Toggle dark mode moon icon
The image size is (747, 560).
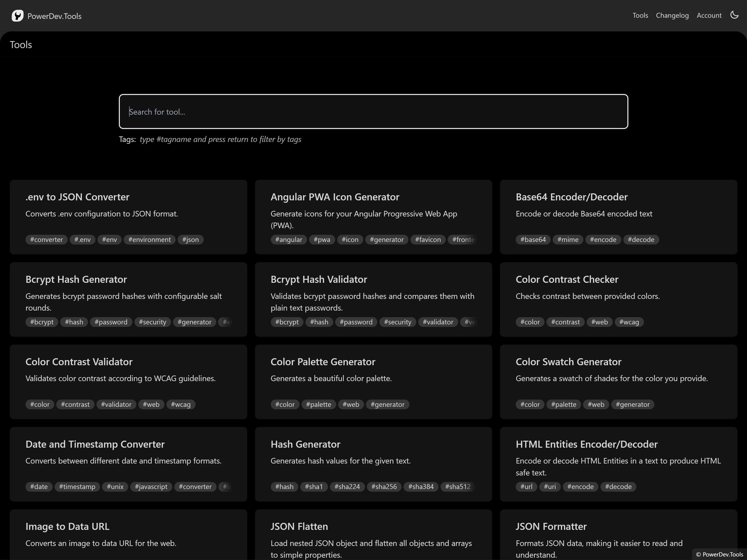tap(734, 15)
